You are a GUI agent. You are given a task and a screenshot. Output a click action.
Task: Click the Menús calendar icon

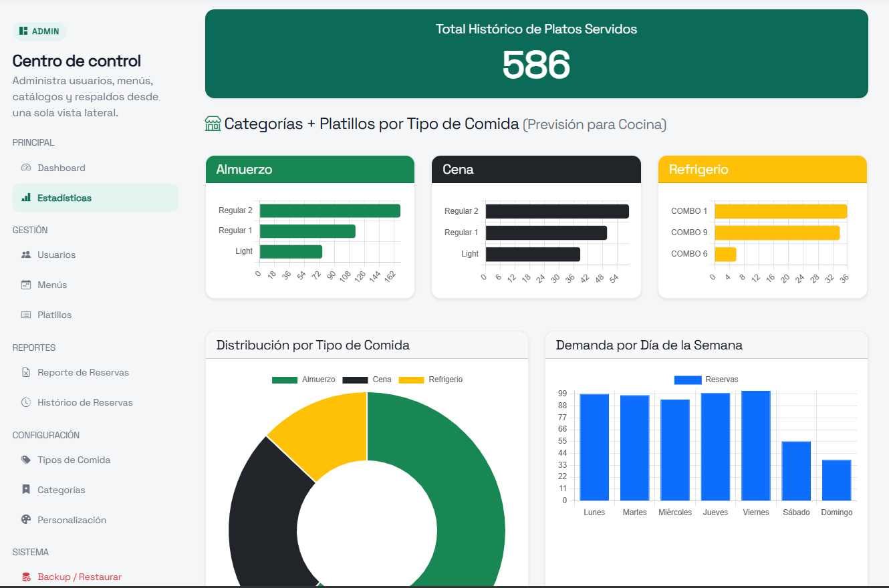point(26,285)
